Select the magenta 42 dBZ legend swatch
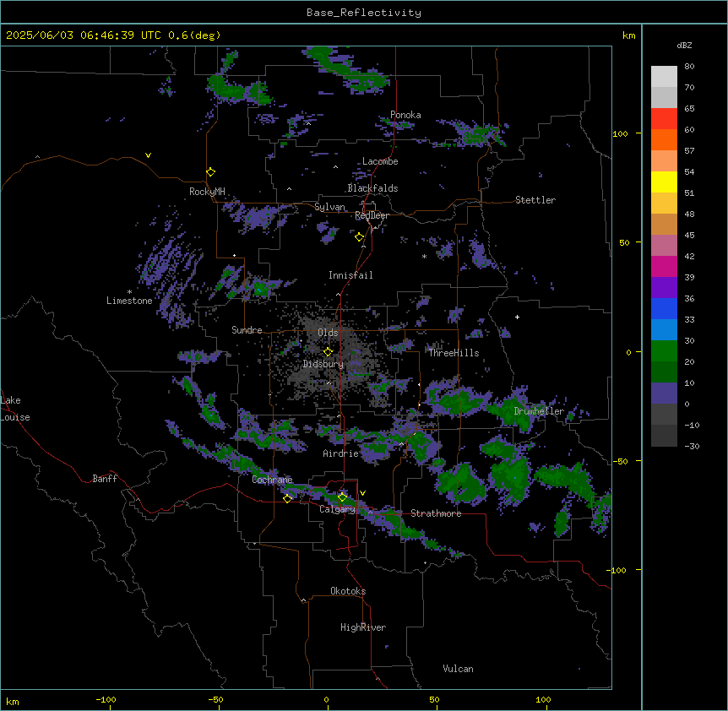 (x=664, y=266)
